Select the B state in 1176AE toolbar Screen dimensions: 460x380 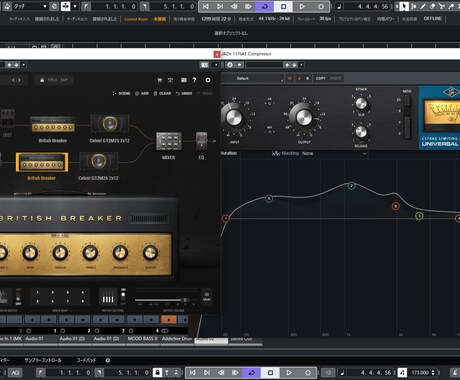pos(307,78)
